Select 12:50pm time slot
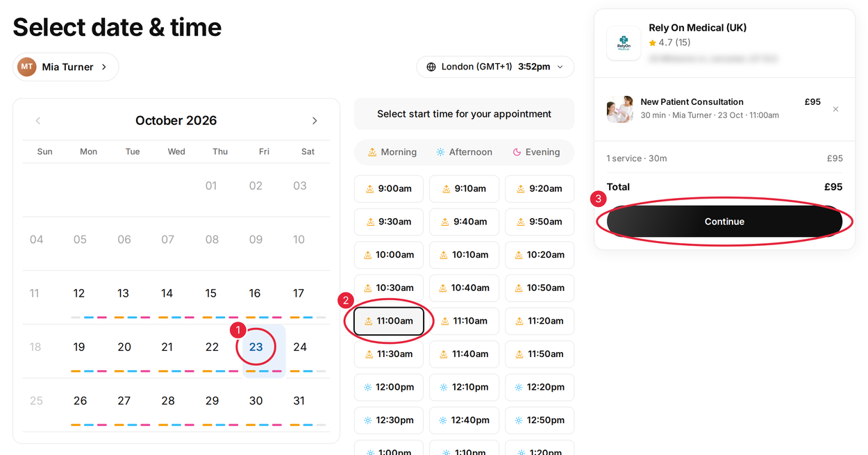The width and height of the screenshot is (868, 455). [x=540, y=420]
